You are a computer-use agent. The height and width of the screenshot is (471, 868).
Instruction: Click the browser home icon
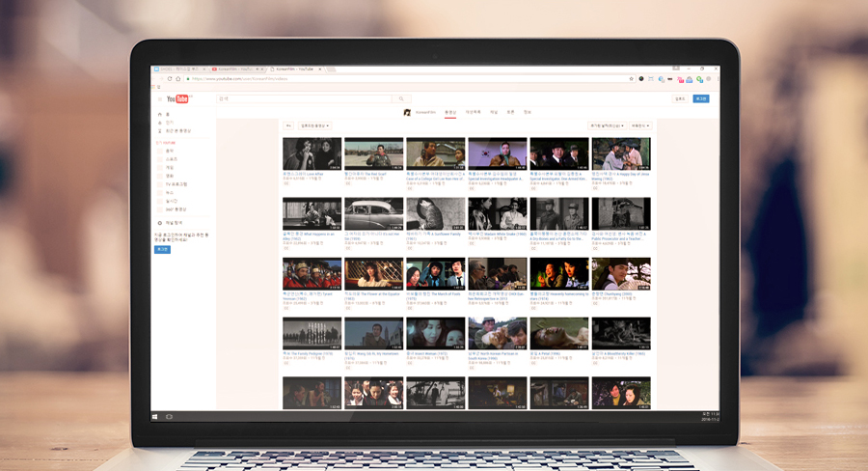pos(178,79)
